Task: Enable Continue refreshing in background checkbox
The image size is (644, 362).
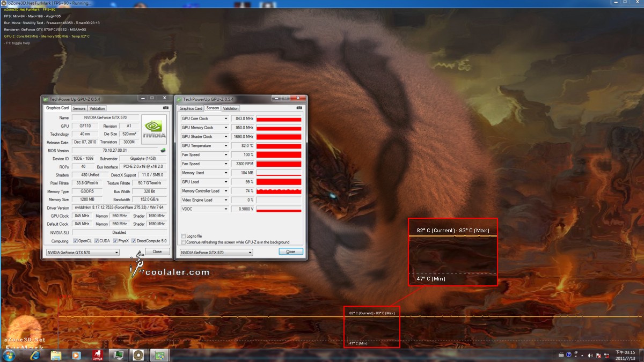Action: (x=184, y=242)
